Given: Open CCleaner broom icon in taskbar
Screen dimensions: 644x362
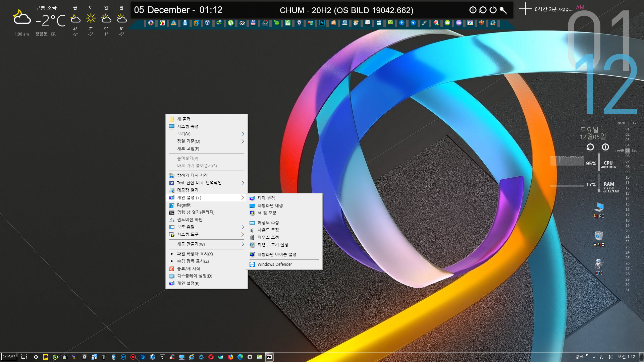Looking at the screenshot, I should coord(172,357).
